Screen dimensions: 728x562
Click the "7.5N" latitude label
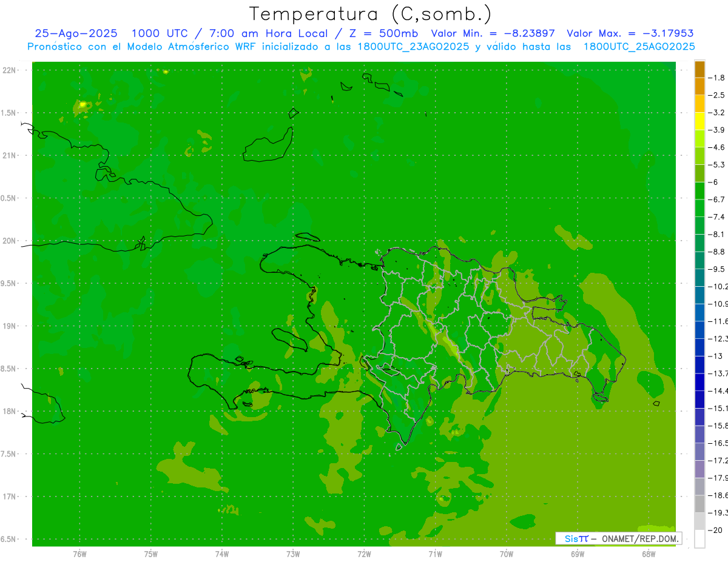tap(9, 454)
